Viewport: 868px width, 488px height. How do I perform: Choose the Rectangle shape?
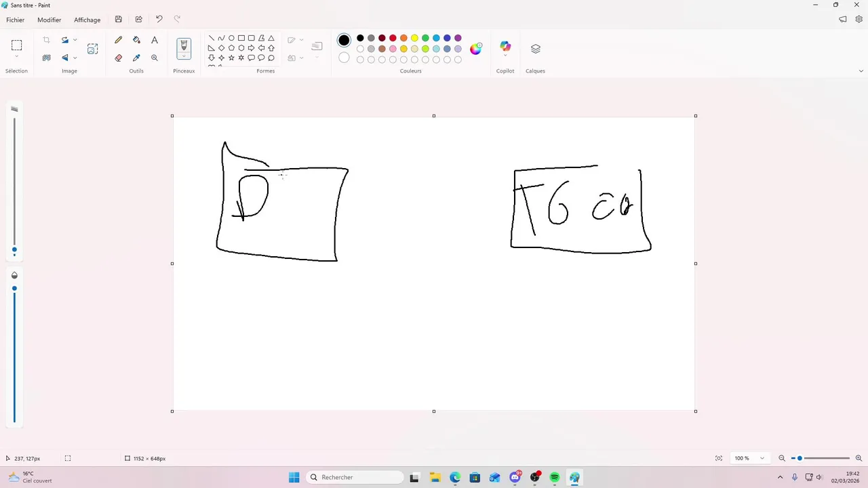tap(241, 38)
